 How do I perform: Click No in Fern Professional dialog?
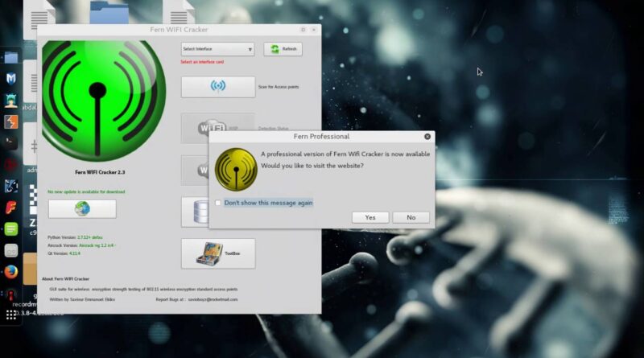[411, 217]
